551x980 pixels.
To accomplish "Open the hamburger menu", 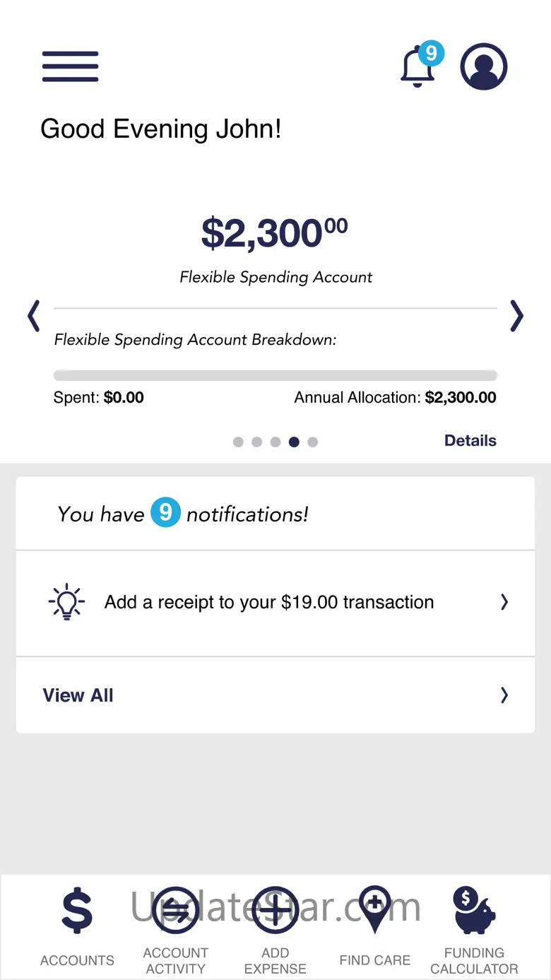I will tap(70, 67).
